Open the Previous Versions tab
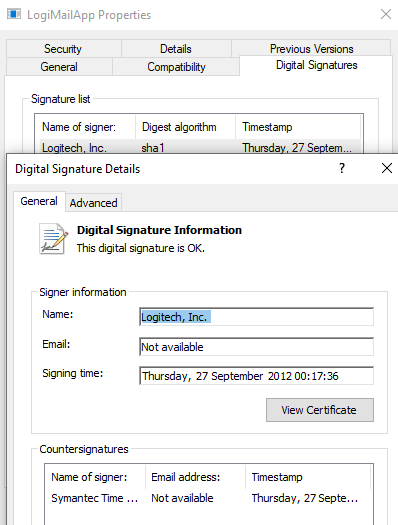The image size is (398, 525). pyautogui.click(x=311, y=49)
